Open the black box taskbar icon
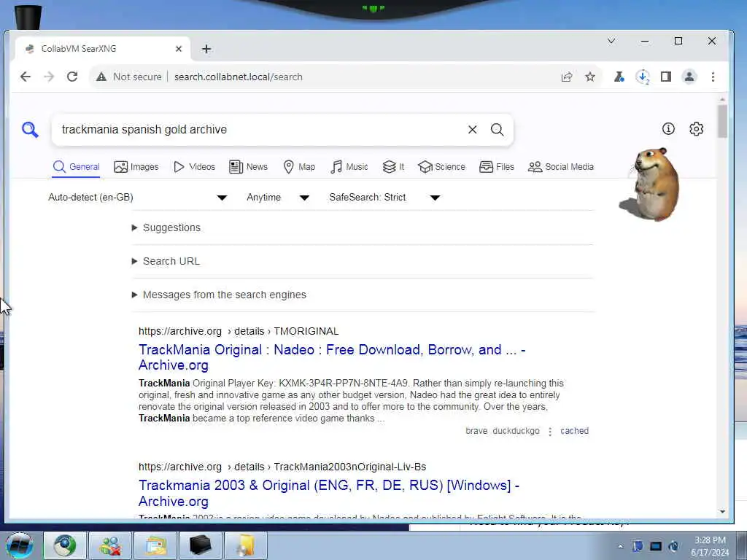This screenshot has height=560, width=747. click(x=200, y=545)
